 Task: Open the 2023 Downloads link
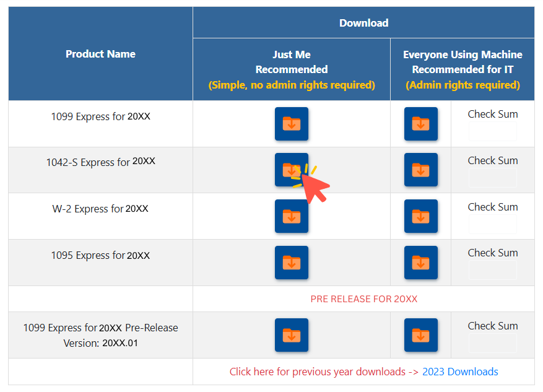click(460, 372)
